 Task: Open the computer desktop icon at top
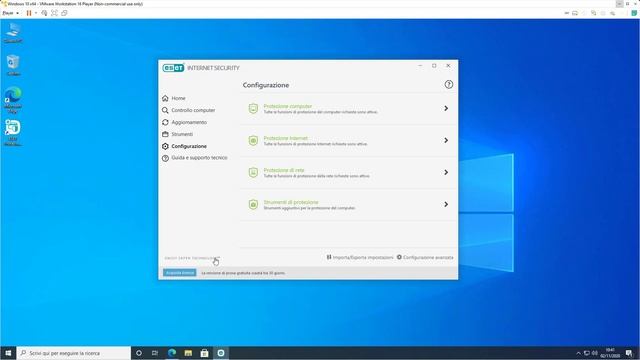(x=13, y=33)
